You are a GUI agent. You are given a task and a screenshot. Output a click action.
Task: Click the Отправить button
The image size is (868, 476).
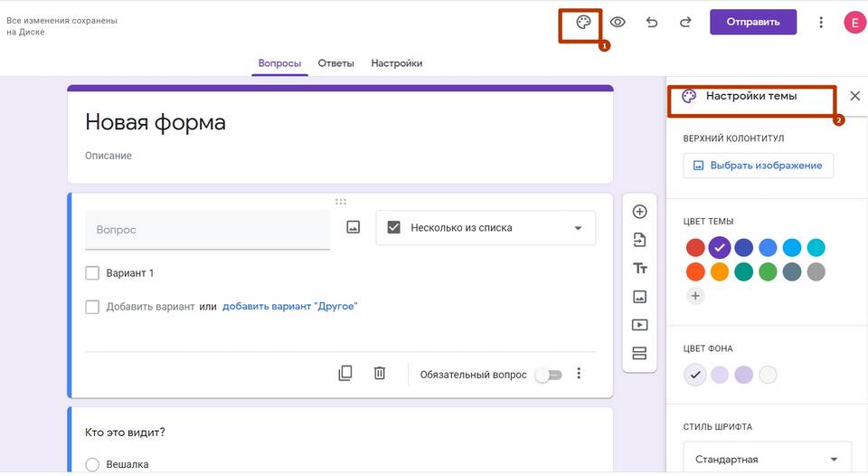(752, 22)
